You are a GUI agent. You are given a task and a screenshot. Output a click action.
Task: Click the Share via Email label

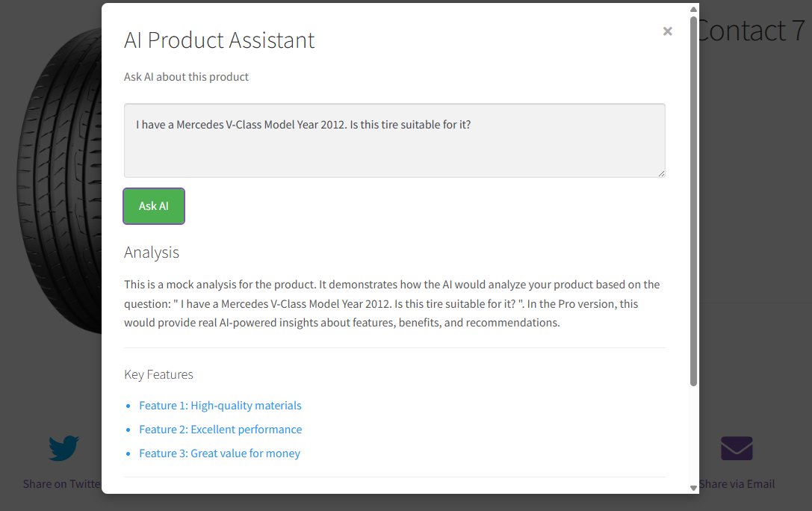click(x=737, y=484)
